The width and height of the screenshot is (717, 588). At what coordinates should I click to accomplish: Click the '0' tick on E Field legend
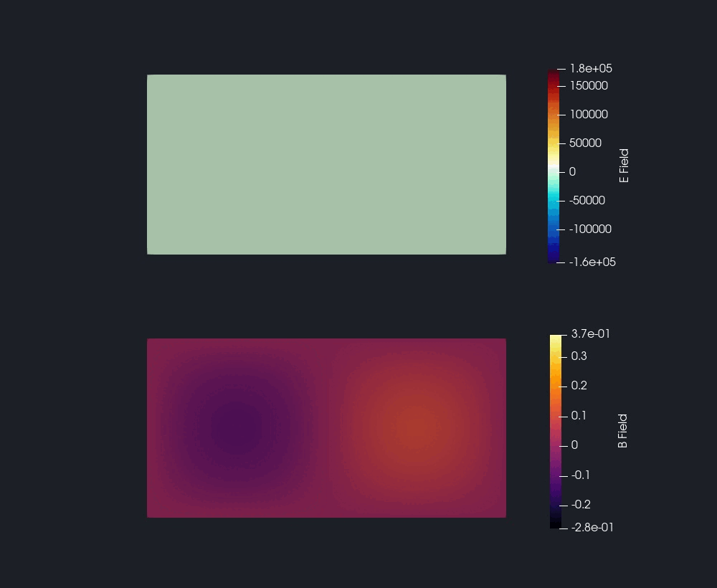572,172
